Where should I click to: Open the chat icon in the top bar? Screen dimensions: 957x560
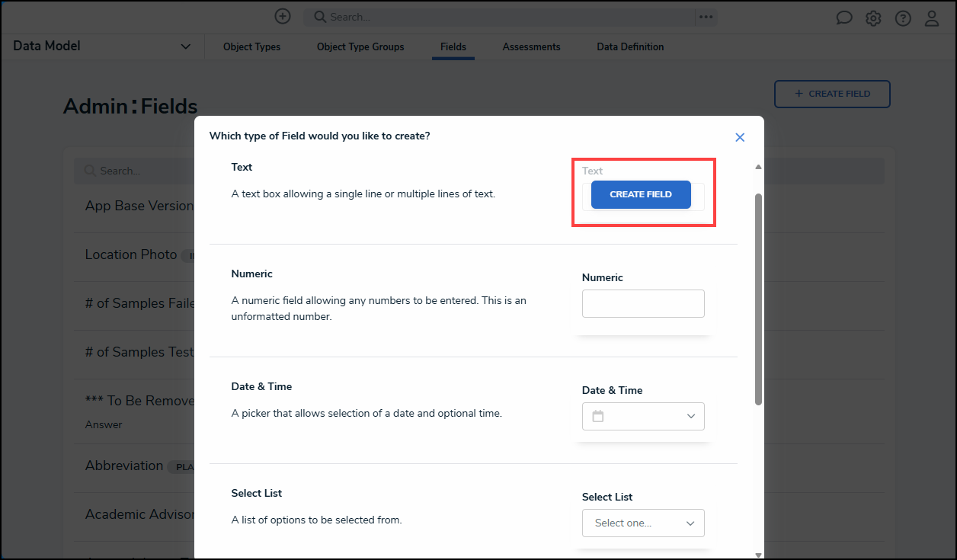click(843, 17)
